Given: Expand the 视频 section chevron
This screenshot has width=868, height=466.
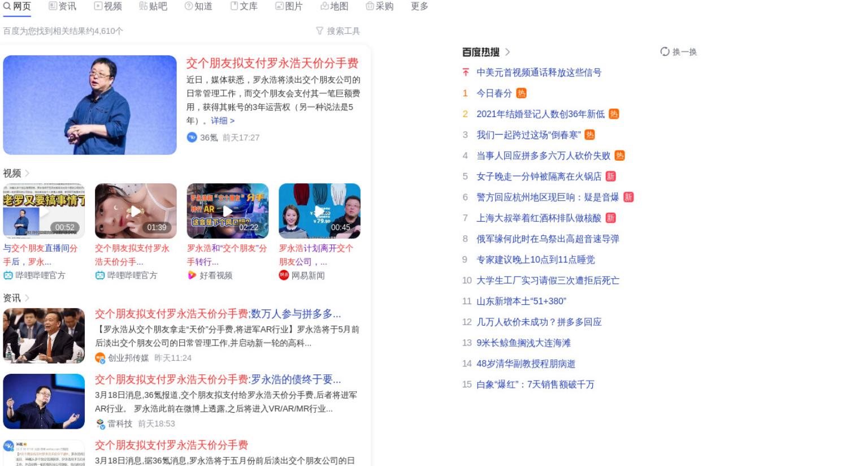Looking at the screenshot, I should 27,173.
